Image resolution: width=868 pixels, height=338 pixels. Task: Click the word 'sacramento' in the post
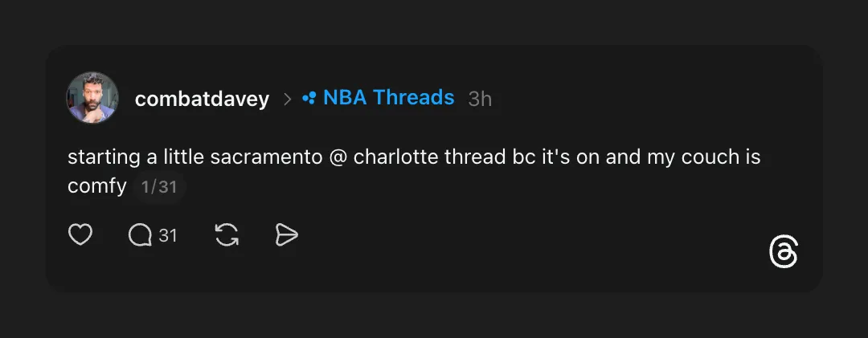[x=266, y=157]
